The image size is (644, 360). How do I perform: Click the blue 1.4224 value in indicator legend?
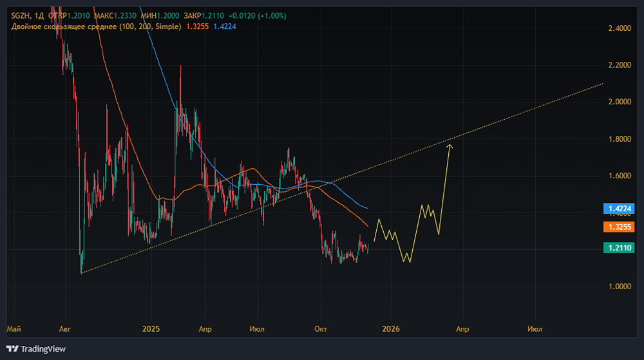tap(225, 26)
